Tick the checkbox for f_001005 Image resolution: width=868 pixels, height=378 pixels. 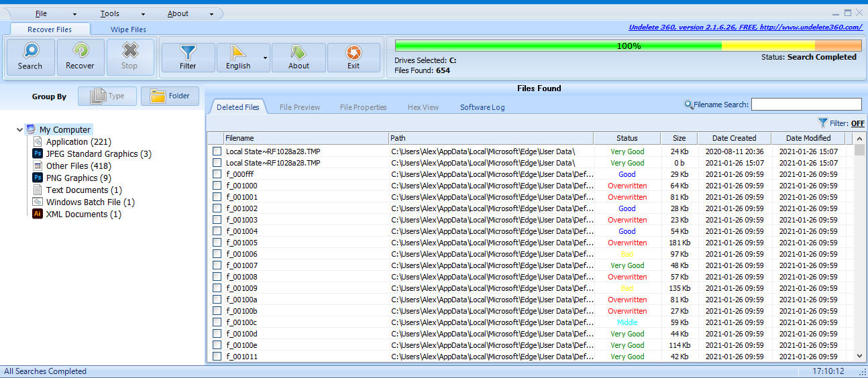click(x=217, y=243)
